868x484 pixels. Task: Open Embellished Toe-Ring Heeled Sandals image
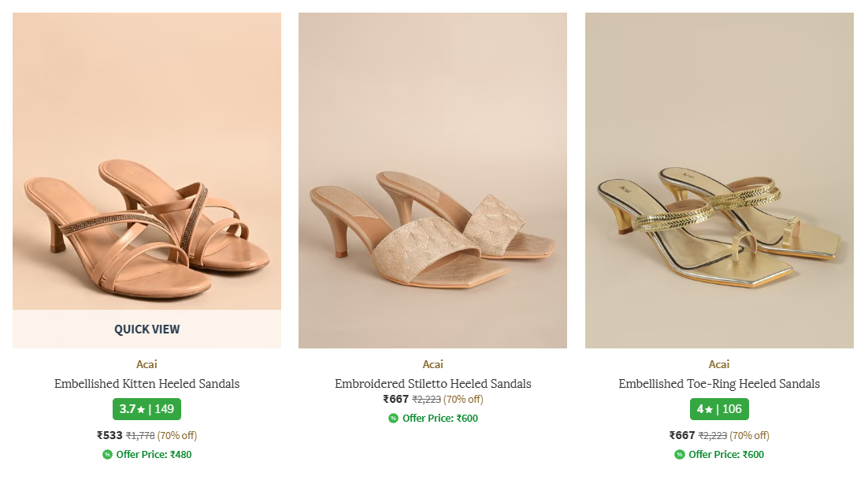tap(719, 180)
